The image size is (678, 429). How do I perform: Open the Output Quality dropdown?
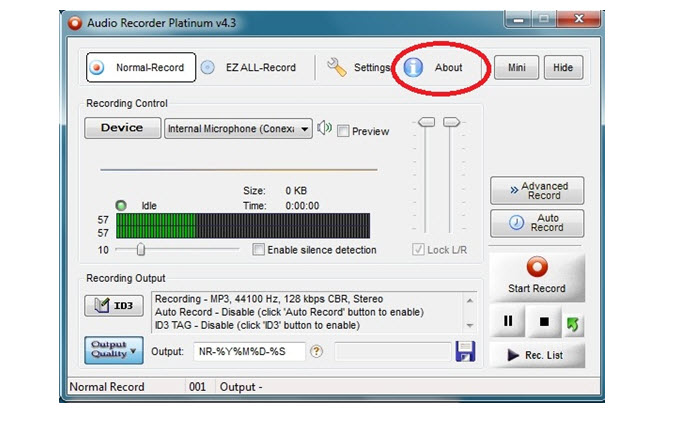[114, 349]
